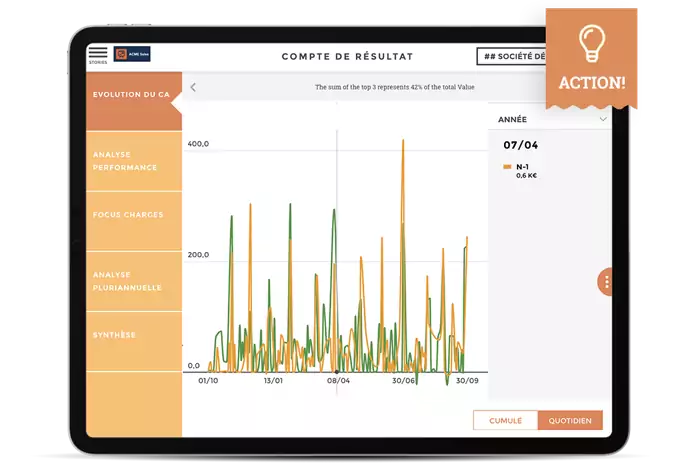Click the back arrow above the chart
Image resolution: width=688 pixels, height=470 pixels.
point(193,88)
